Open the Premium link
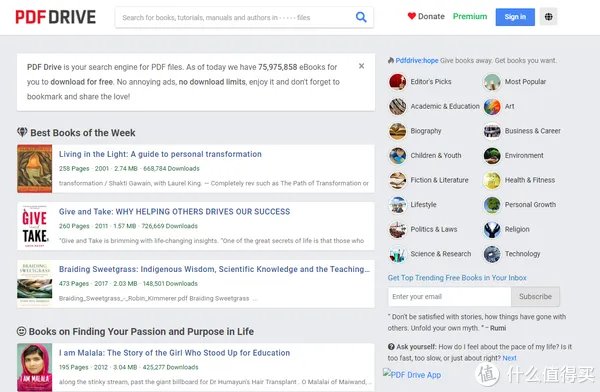 tap(470, 16)
